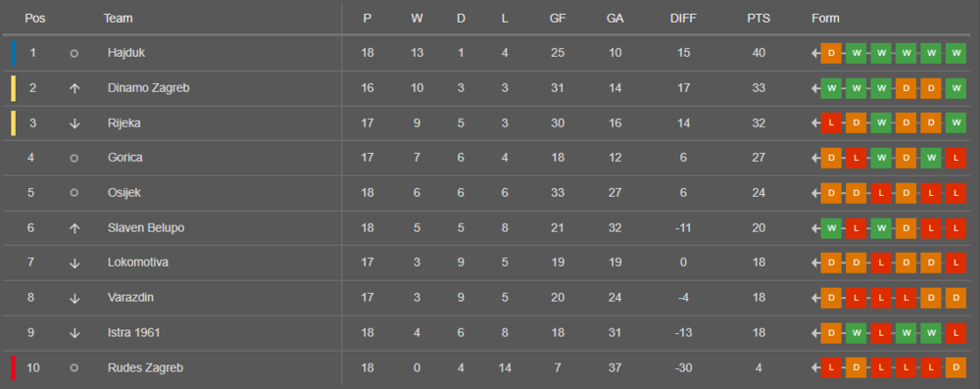Click the red relegation marker beside Rudes Zagreb
Screen dimensions: 980x389
(13, 367)
